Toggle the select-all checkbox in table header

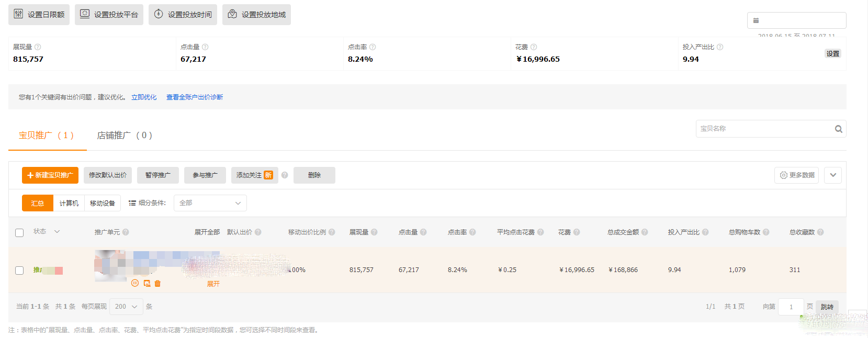point(19,233)
